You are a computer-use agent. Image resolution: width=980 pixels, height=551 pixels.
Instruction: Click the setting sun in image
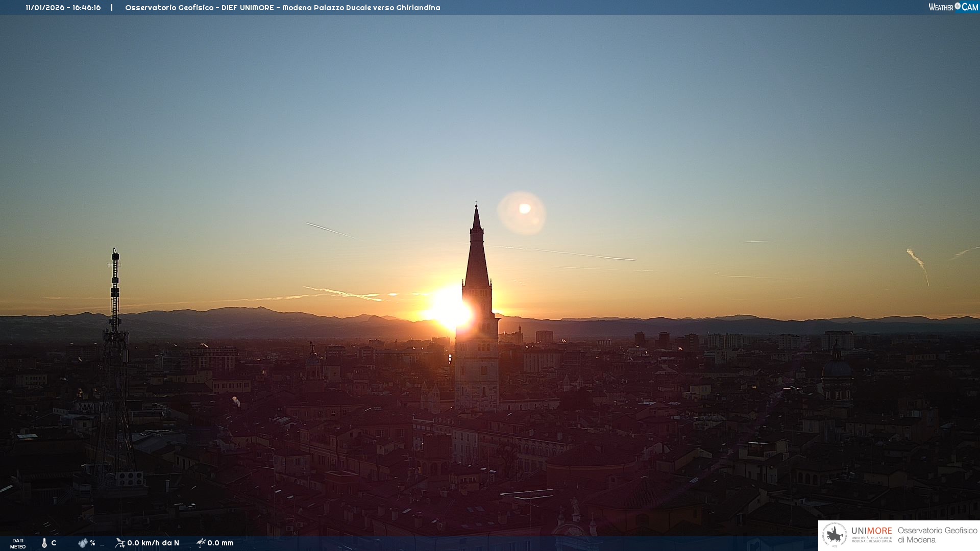[450, 310]
